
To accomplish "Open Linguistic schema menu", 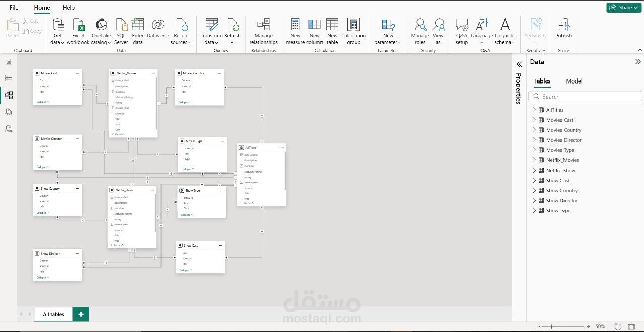I will coord(505,31).
